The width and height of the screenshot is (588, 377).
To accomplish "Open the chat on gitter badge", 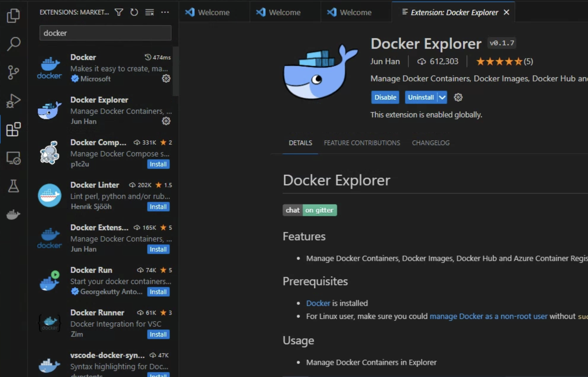I will (x=310, y=210).
